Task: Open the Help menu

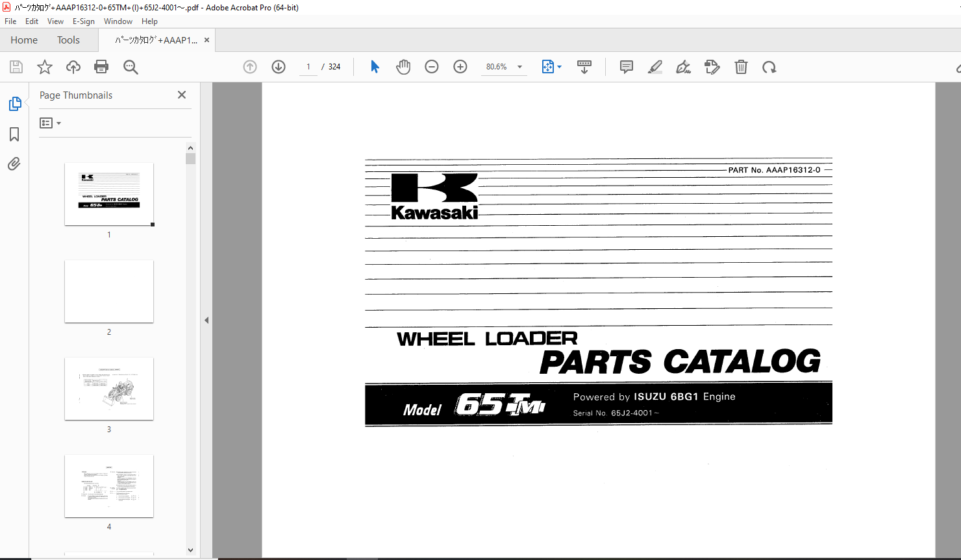Action: (150, 21)
